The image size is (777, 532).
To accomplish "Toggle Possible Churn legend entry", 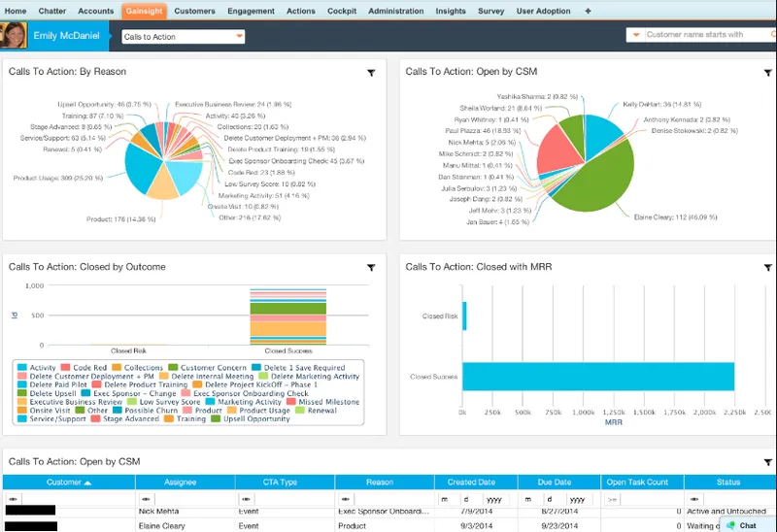I will click(145, 410).
